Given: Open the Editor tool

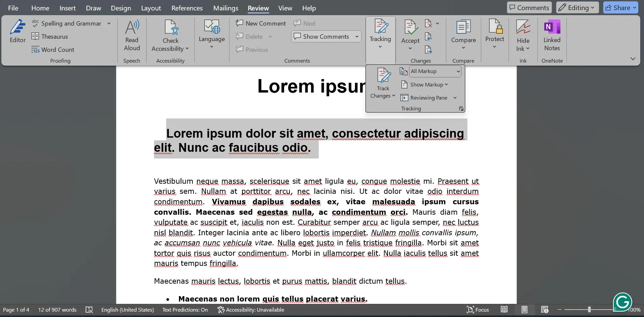Looking at the screenshot, I should tap(18, 31).
